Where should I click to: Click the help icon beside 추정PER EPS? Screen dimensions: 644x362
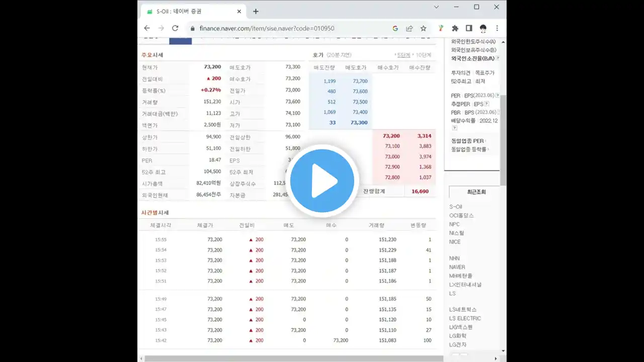pos(487,104)
